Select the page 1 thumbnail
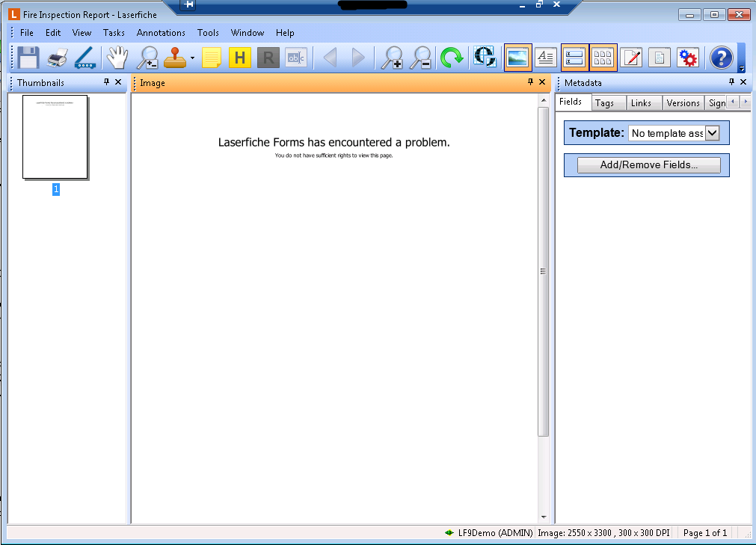The height and width of the screenshot is (545, 756). click(x=55, y=138)
